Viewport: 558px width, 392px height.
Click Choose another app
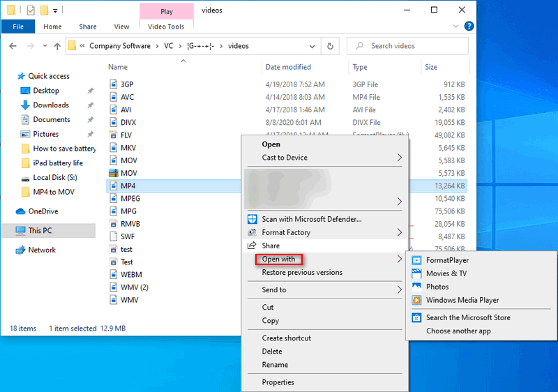point(458,331)
